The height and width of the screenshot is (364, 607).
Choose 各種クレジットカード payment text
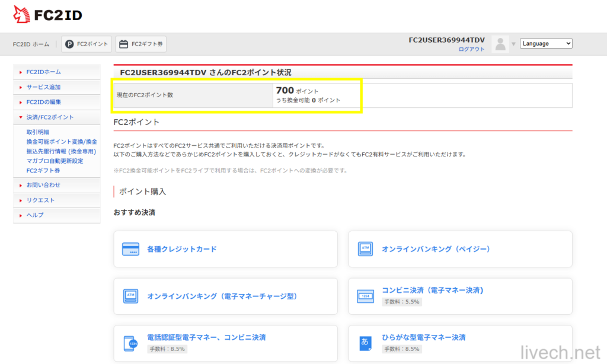[181, 249]
